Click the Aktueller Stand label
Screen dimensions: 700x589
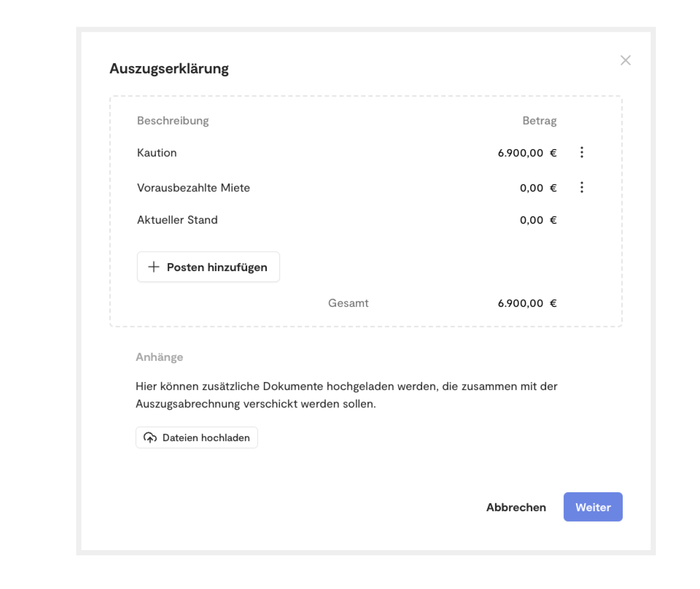177,220
